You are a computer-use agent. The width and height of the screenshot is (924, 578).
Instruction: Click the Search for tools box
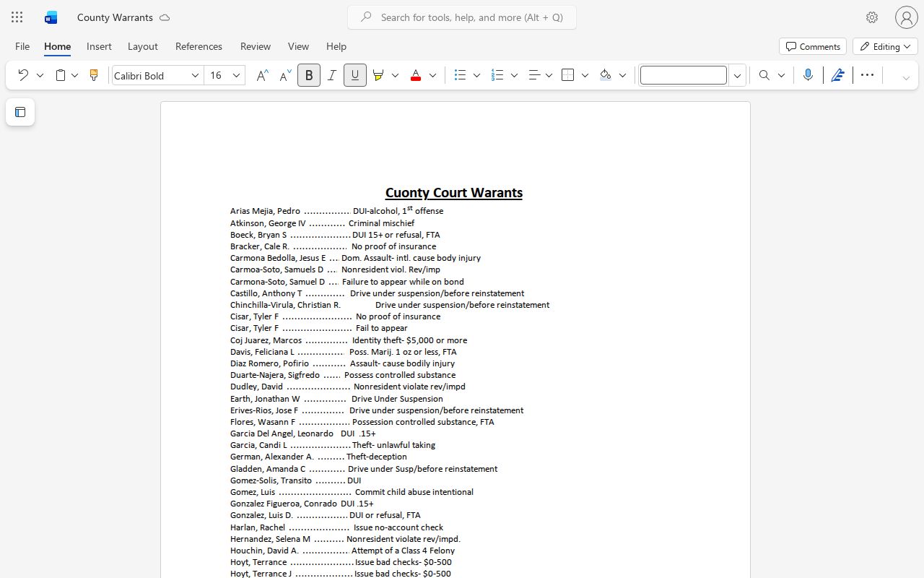[462, 17]
